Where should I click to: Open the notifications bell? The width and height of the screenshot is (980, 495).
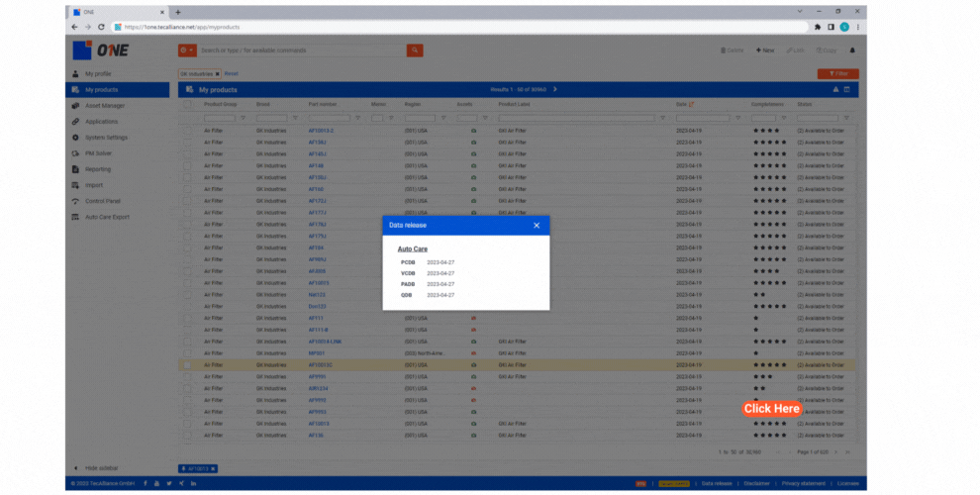(x=851, y=50)
